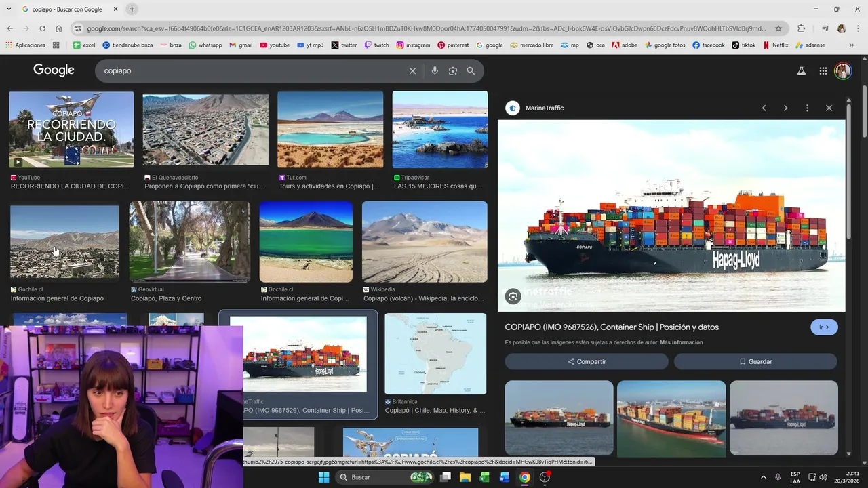This screenshot has width=868, height=488.
Task: Close the MarineTraffic image preview panel
Action: point(829,108)
